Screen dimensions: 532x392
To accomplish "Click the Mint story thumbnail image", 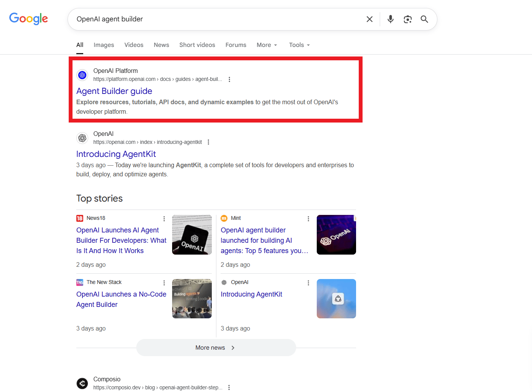I will (336, 235).
